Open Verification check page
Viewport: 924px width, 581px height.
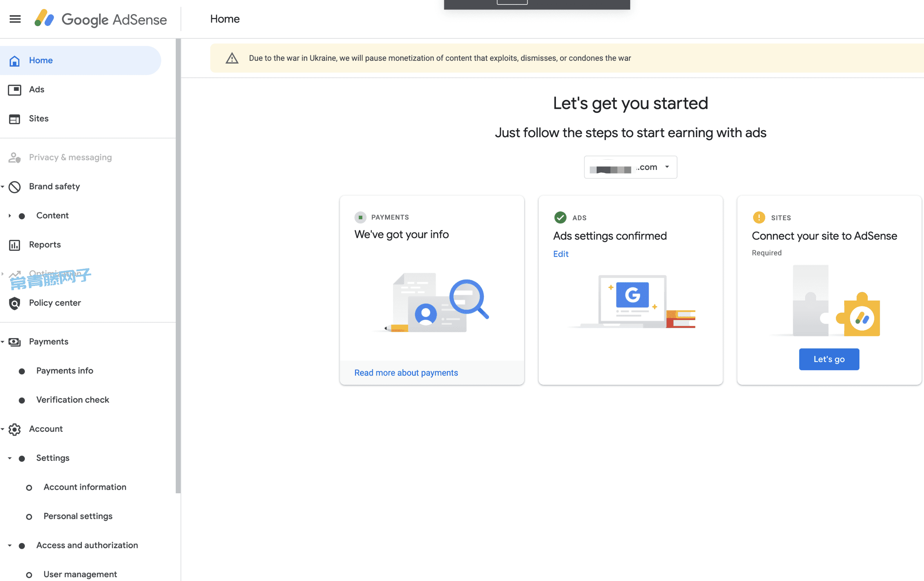(73, 400)
